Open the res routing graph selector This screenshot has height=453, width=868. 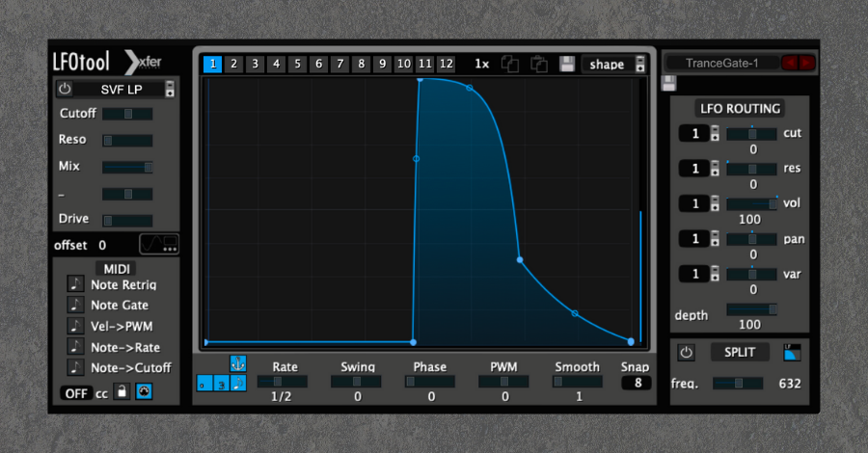[715, 169]
